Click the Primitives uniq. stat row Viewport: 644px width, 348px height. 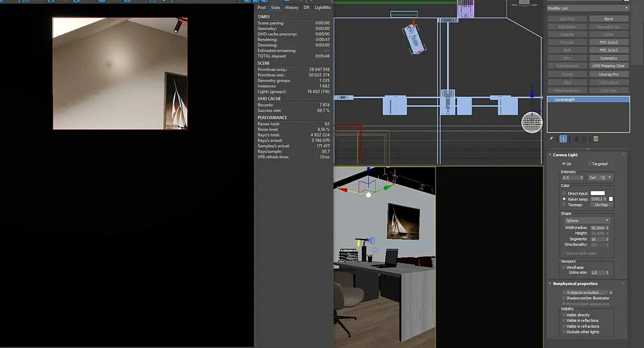click(x=293, y=69)
